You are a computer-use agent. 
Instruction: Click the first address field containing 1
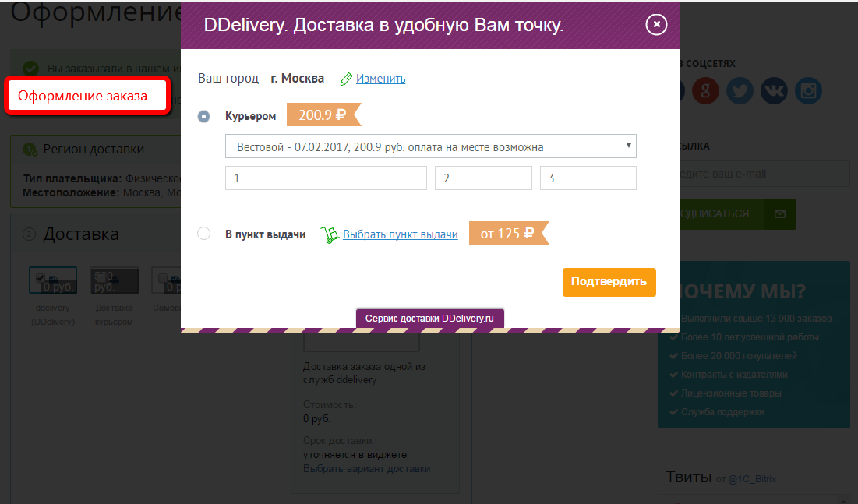[326, 178]
